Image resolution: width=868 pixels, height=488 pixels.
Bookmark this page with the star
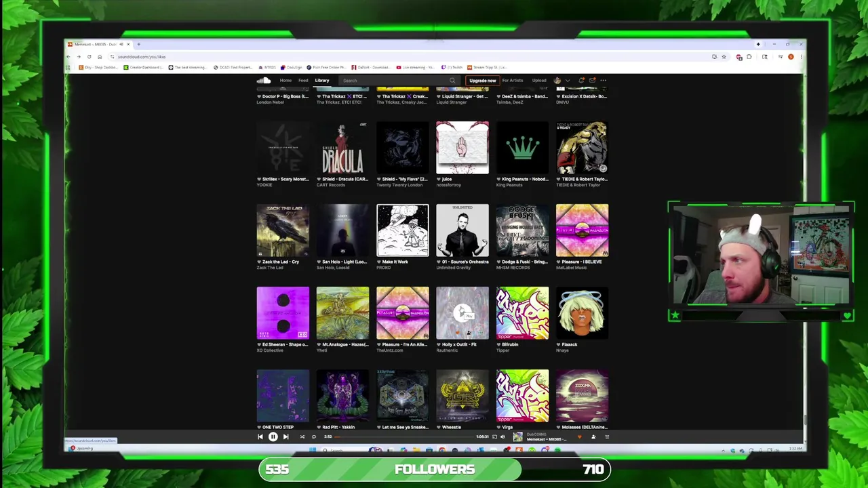[724, 57]
